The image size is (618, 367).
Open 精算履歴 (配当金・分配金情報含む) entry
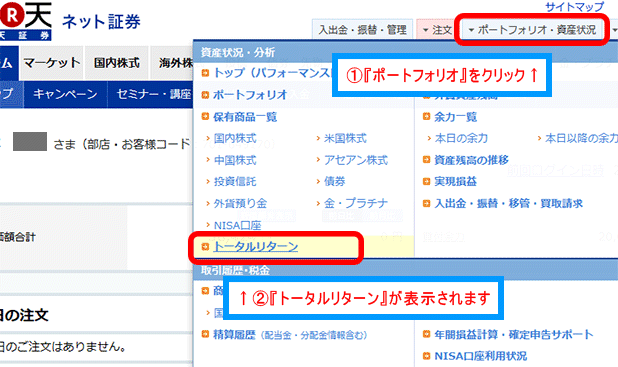tap(290, 335)
